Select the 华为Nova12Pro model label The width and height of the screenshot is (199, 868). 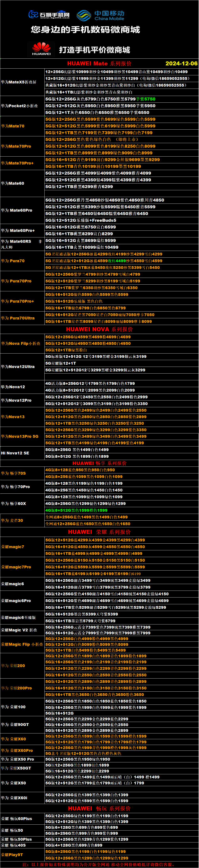(x=16, y=400)
